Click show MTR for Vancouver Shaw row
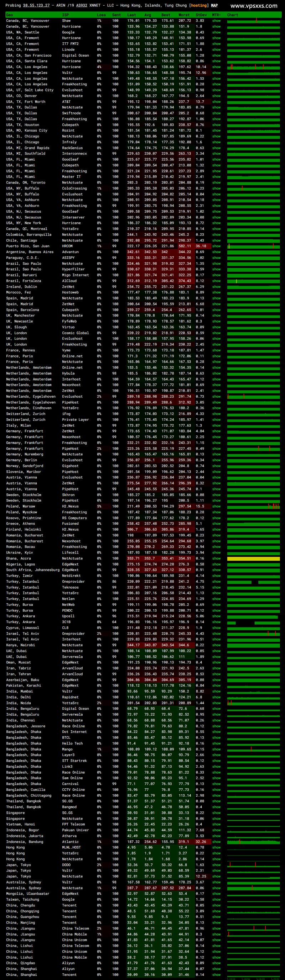Viewport: 285px width, 980px height. (x=216, y=21)
